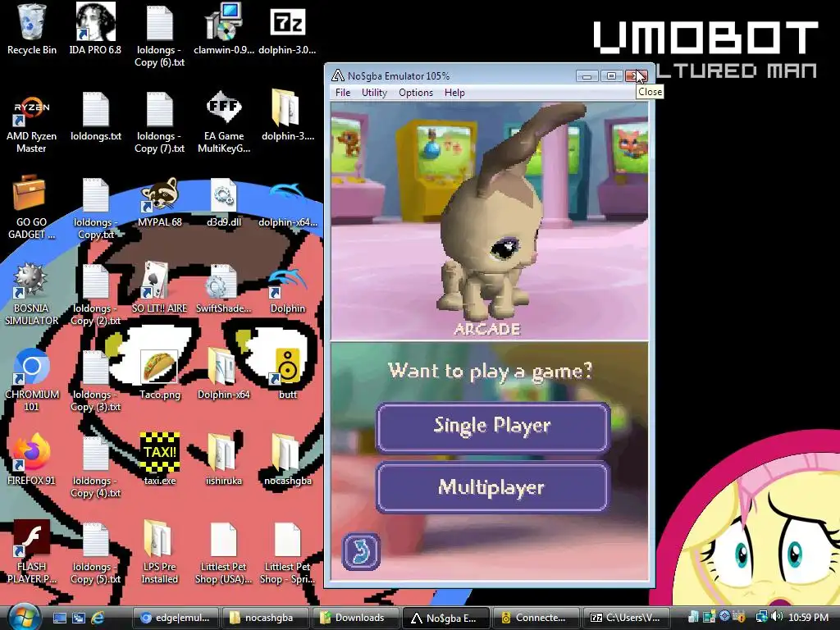The height and width of the screenshot is (630, 840).
Task: Select the dolphin-x64 blue dolphin icon
Action: [287, 203]
